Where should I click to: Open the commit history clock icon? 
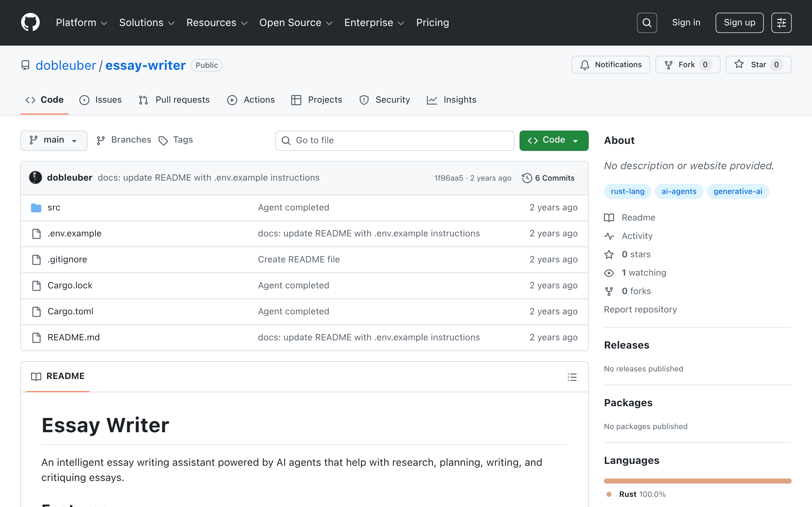[527, 178]
